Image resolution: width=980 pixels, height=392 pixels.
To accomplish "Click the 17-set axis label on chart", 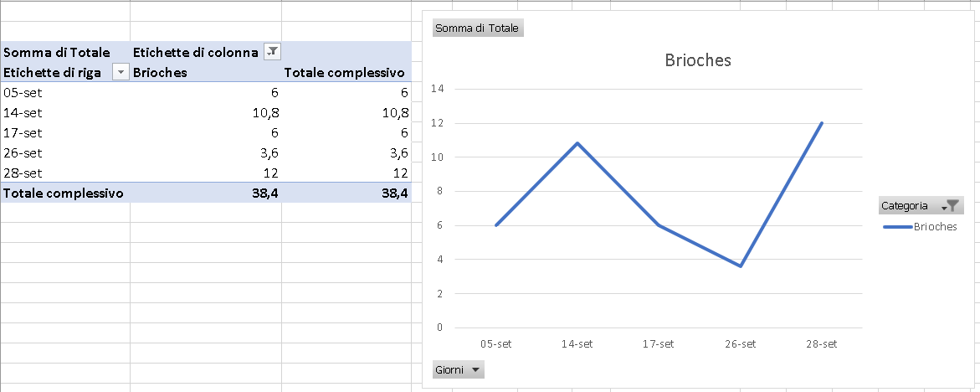I will [659, 344].
